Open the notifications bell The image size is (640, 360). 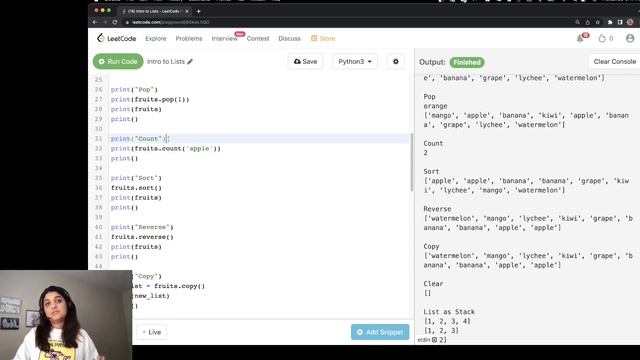[580, 38]
